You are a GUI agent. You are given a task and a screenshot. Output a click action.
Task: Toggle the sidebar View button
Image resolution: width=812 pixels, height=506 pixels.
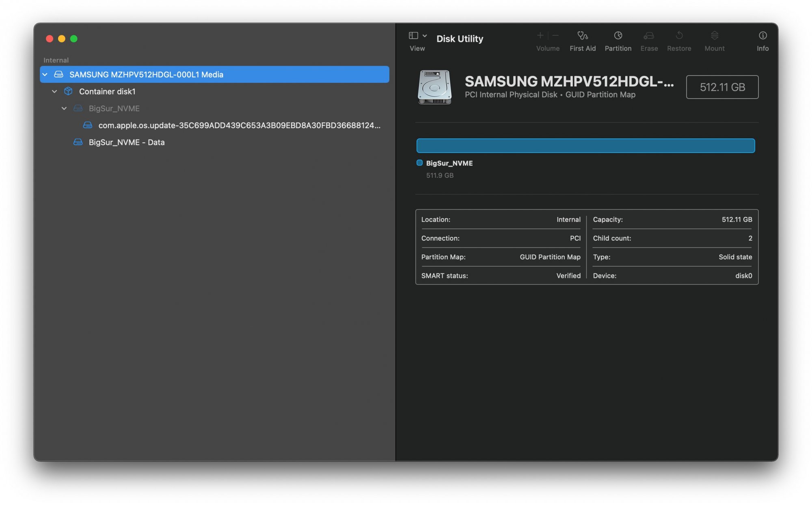[x=413, y=36]
